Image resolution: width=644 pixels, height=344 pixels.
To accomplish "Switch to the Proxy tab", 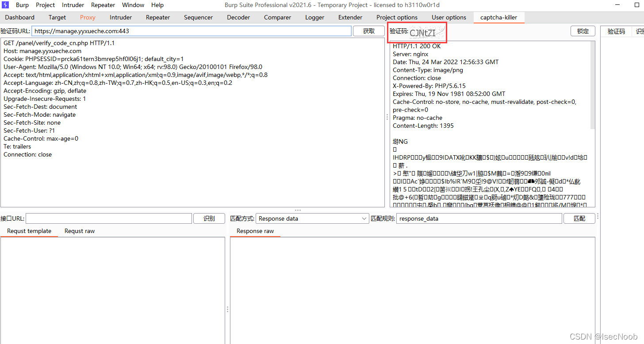I will (88, 17).
